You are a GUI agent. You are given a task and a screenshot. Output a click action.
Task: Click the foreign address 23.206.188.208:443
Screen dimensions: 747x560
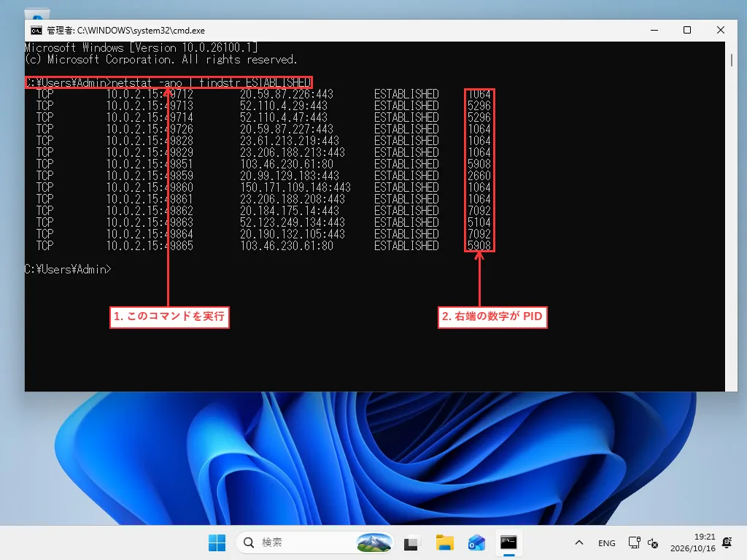click(292, 199)
